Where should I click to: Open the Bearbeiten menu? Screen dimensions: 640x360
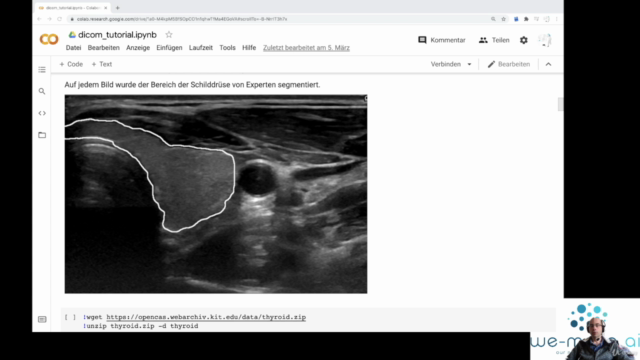(104, 48)
